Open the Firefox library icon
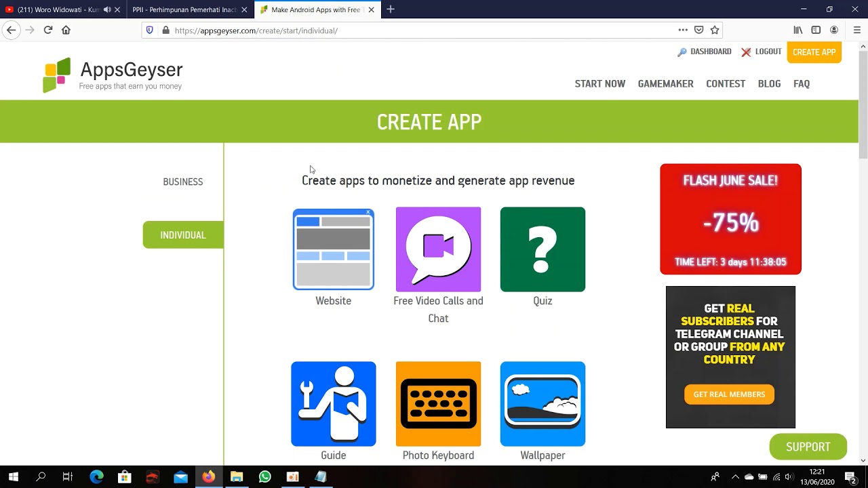The image size is (868, 488). tap(798, 30)
